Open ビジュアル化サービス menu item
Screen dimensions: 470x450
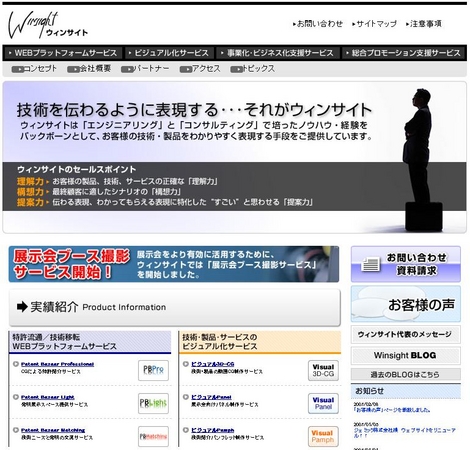tap(169, 53)
